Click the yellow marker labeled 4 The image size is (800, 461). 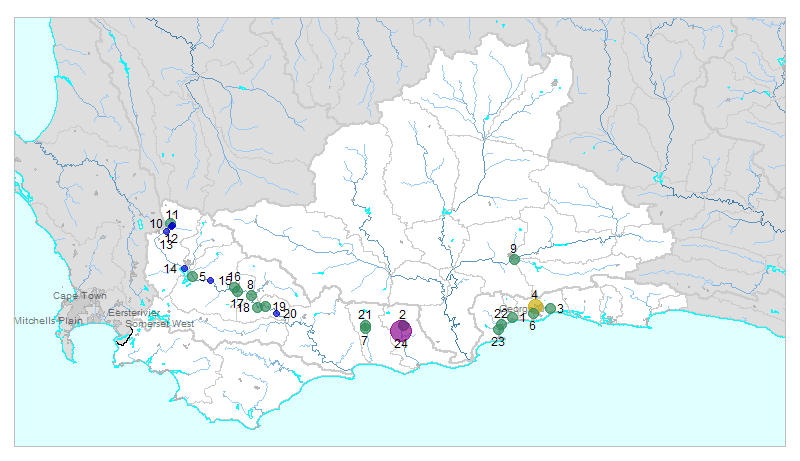coord(535,306)
